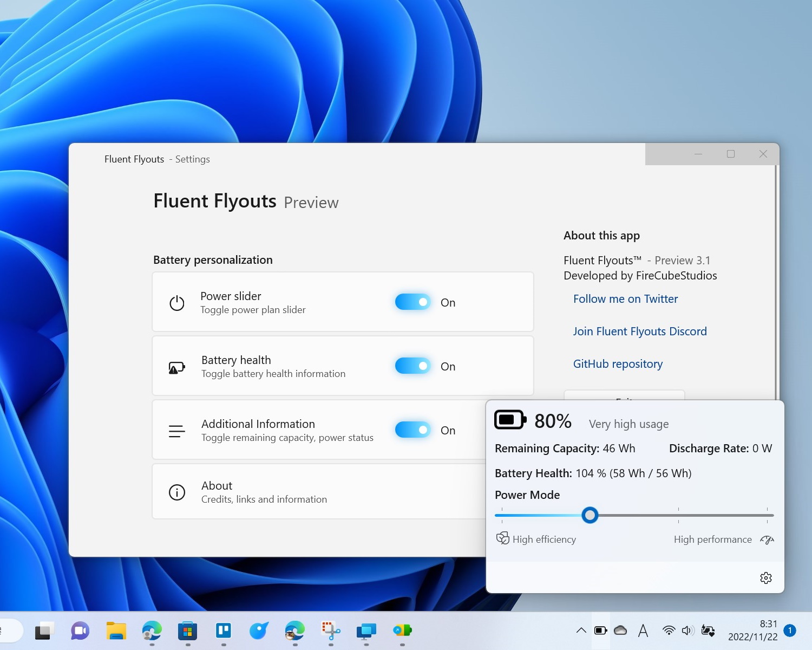
Task: Click the "Power Mode" label
Action: coord(527,495)
